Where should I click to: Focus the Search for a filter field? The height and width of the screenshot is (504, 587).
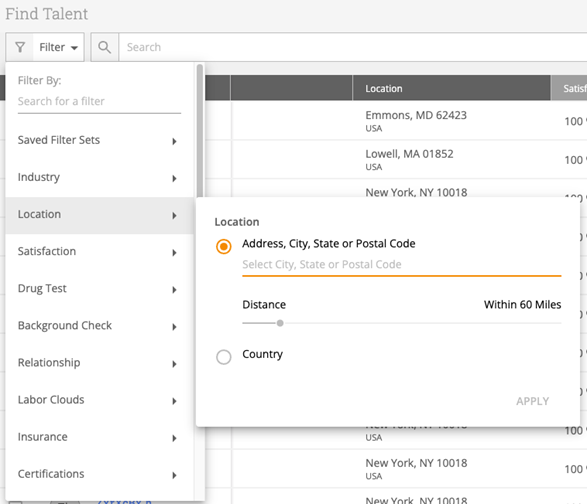coord(99,102)
